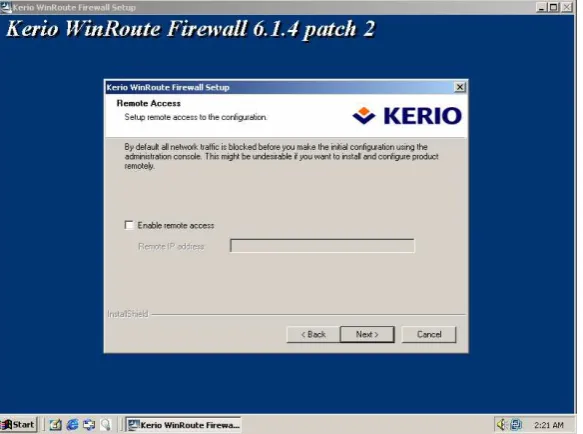Minimize the outer Kerio Setup window

[541, 7]
